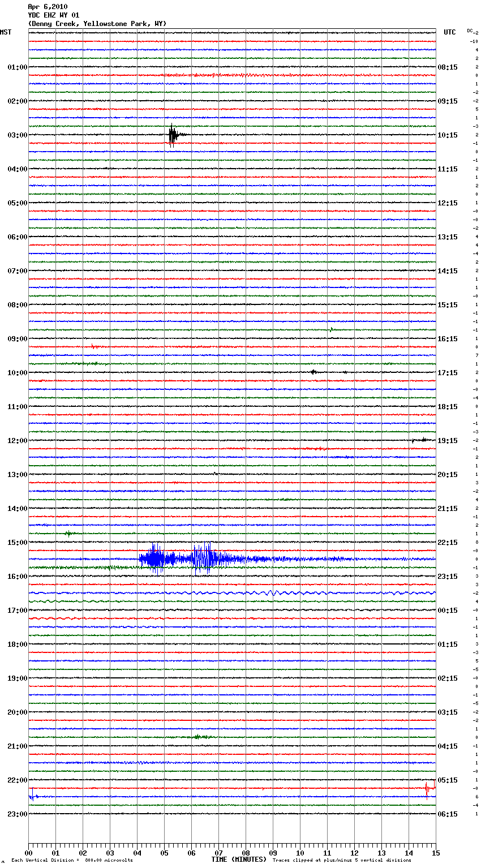The image size is (481, 868).
Task: Click the '10' minute axis tick label
Action: [x=300, y=853]
